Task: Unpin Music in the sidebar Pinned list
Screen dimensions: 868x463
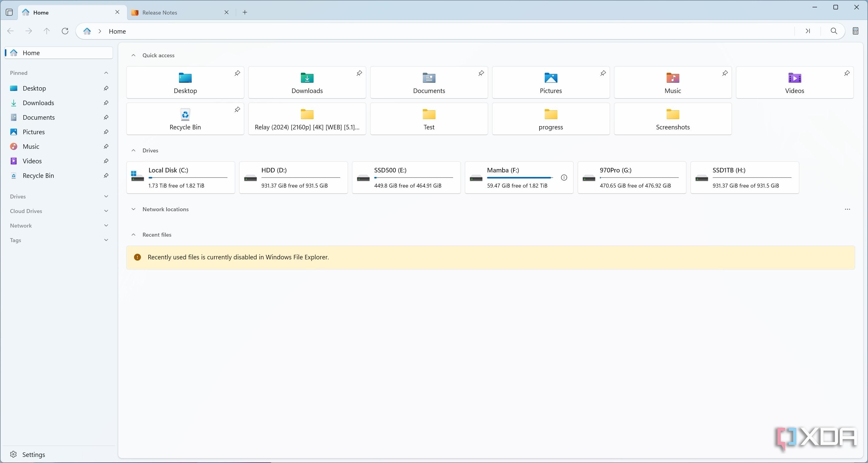Action: (x=106, y=146)
